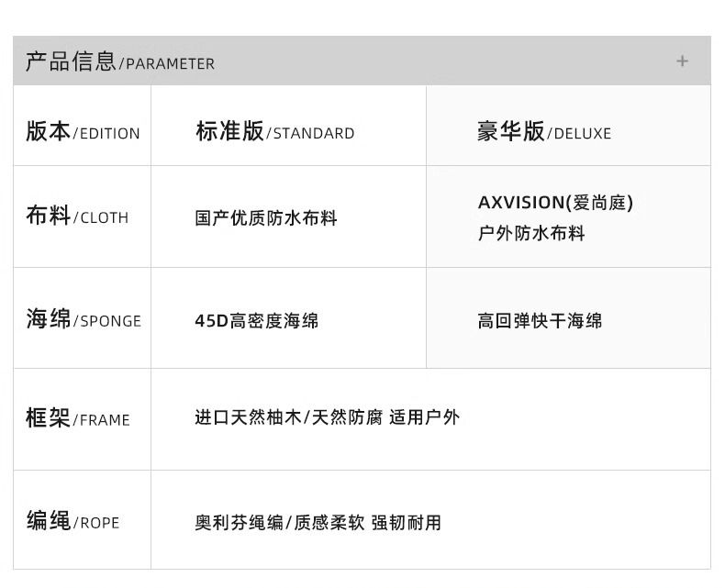Click the 45D高密度海绵 standard sponge cell
725x588 pixels.
tap(256, 321)
